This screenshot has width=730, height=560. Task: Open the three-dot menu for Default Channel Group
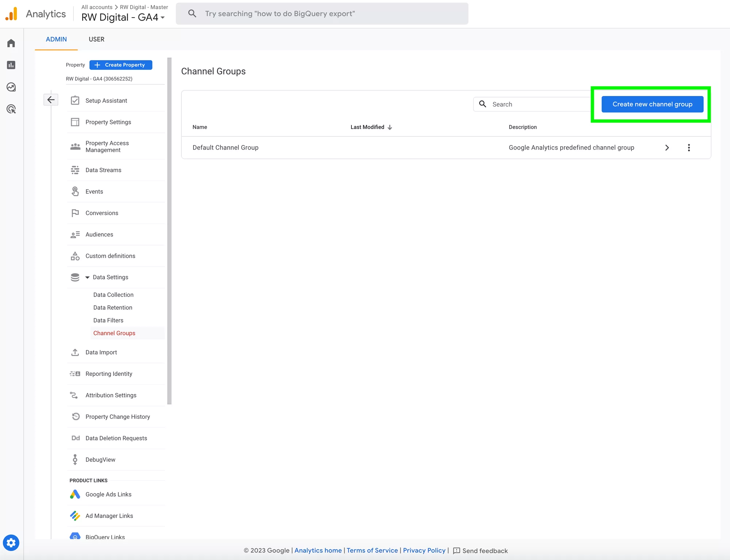[689, 147]
